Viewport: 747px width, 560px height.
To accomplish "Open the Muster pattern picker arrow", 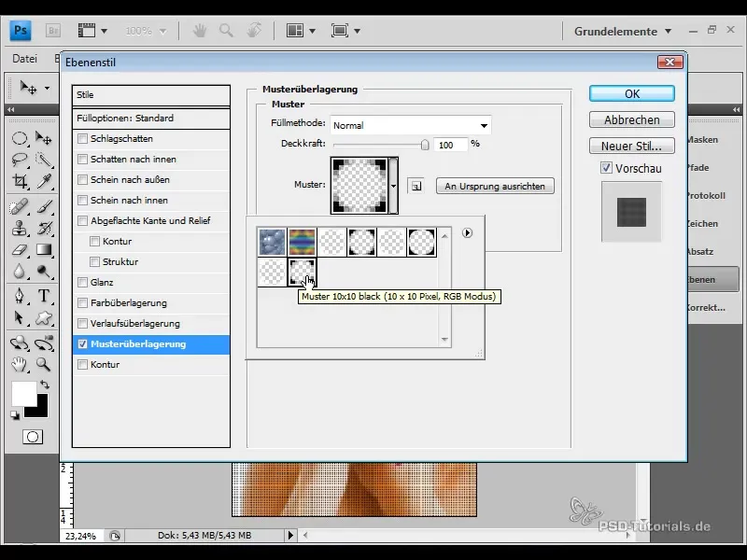I will coord(393,186).
